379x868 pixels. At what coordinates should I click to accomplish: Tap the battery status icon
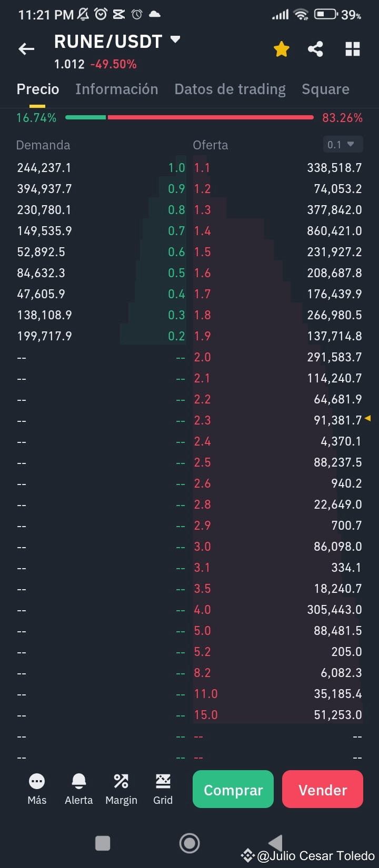[326, 14]
